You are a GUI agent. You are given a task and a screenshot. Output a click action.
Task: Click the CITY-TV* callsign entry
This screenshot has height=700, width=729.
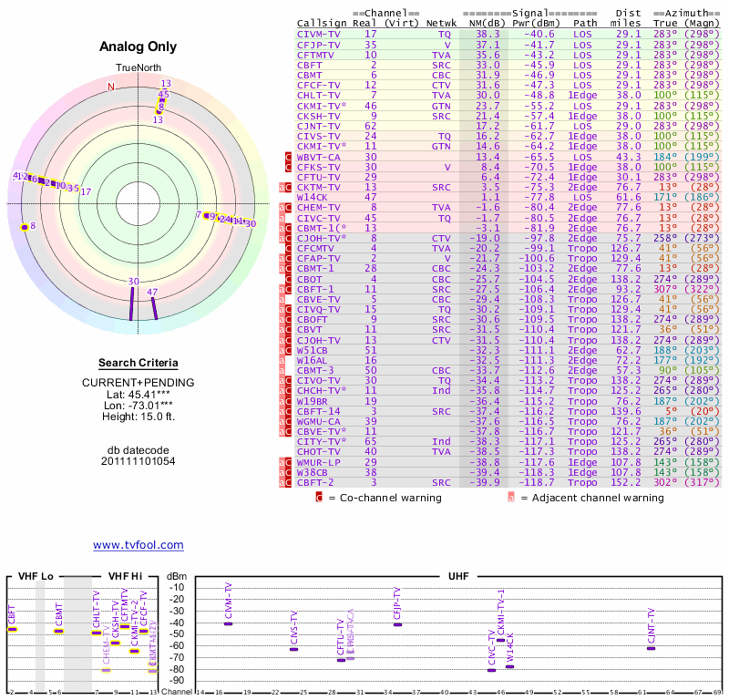(322, 441)
